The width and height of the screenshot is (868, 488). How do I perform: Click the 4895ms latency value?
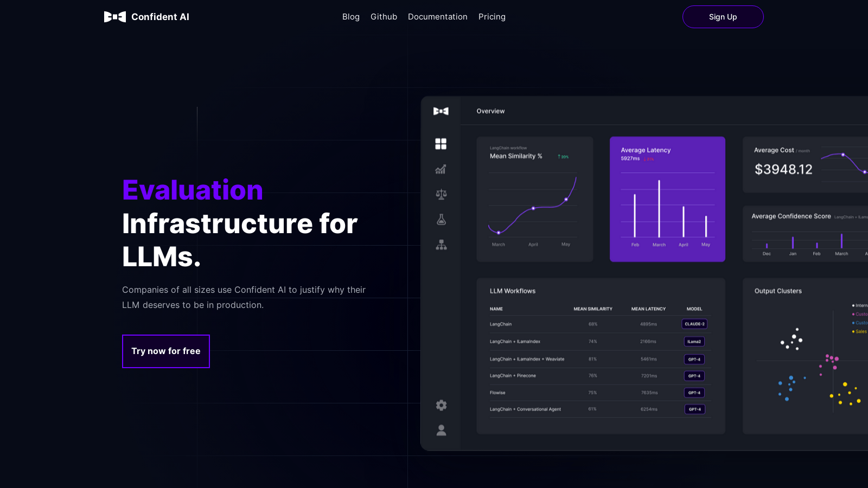648,324
